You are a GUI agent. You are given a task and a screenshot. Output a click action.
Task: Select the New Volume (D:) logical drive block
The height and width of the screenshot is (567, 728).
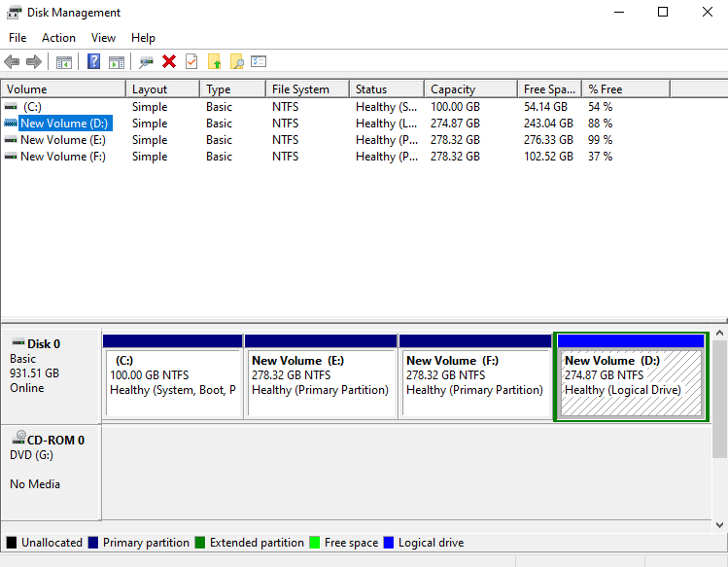tap(631, 376)
